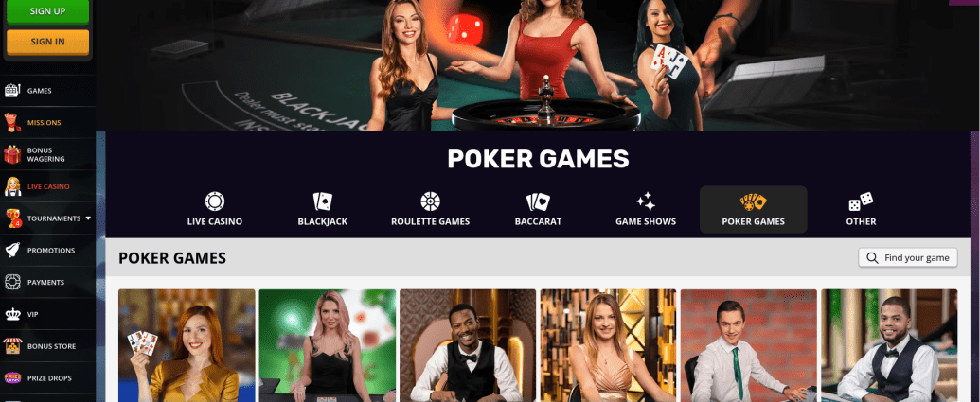This screenshot has height=402, width=980.
Task: Click the green Sign Up button
Action: [47, 11]
